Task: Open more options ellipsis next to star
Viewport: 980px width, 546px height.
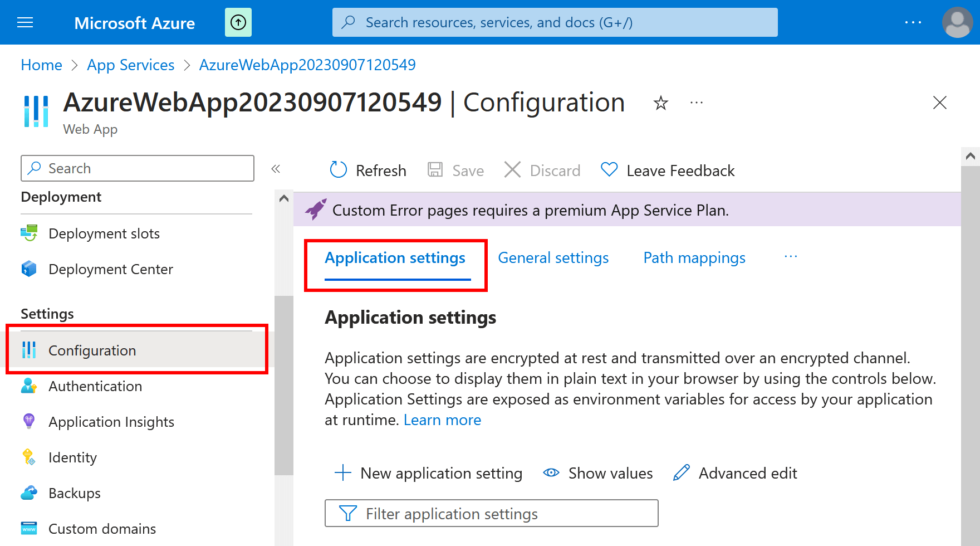Action: click(x=697, y=103)
